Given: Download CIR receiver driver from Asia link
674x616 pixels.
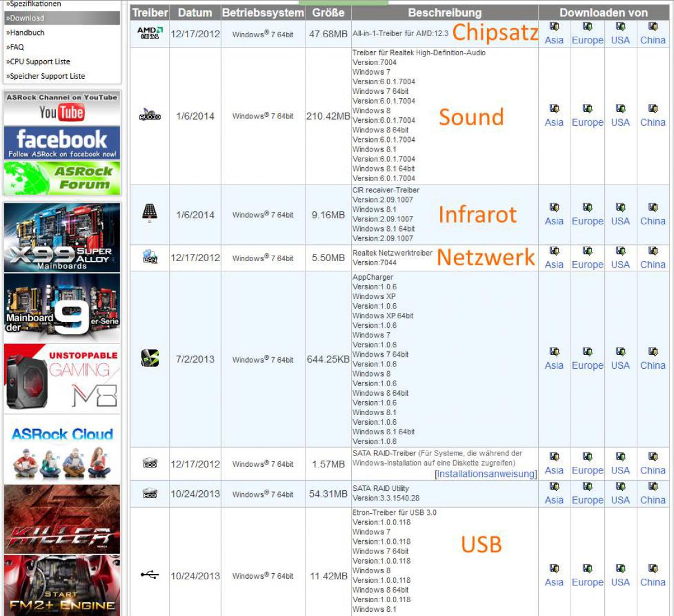Looking at the screenshot, I should (x=554, y=221).
